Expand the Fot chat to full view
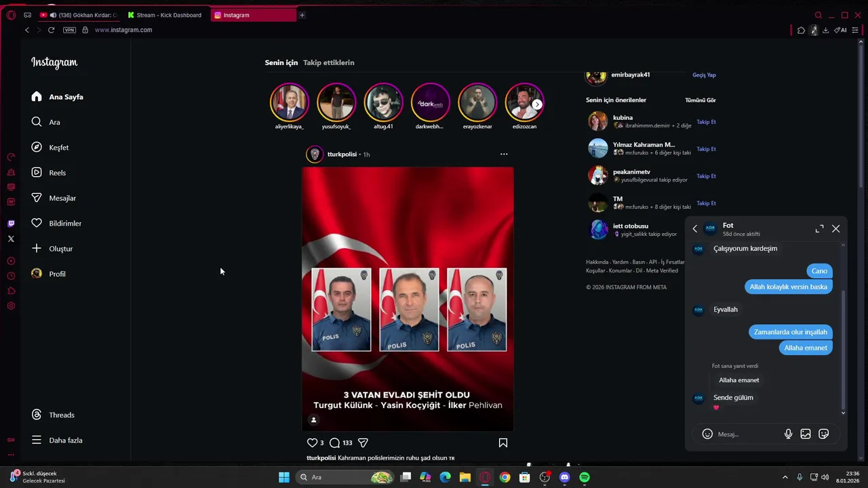The height and width of the screenshot is (488, 868). tap(819, 229)
